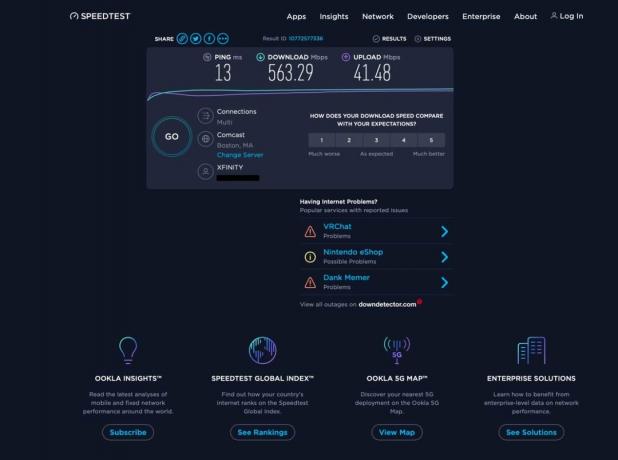Click the See Solutions button
Screen dimensions: 618x460
point(531,432)
